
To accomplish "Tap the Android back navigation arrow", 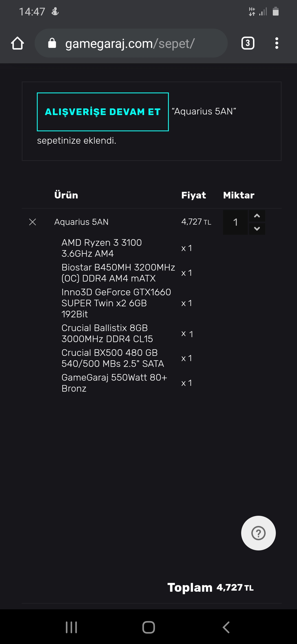I will 226,627.
